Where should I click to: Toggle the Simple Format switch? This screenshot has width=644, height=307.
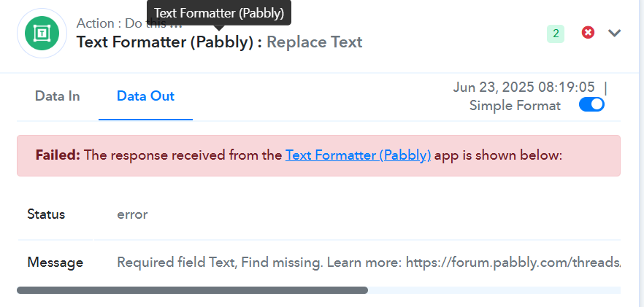[591, 105]
